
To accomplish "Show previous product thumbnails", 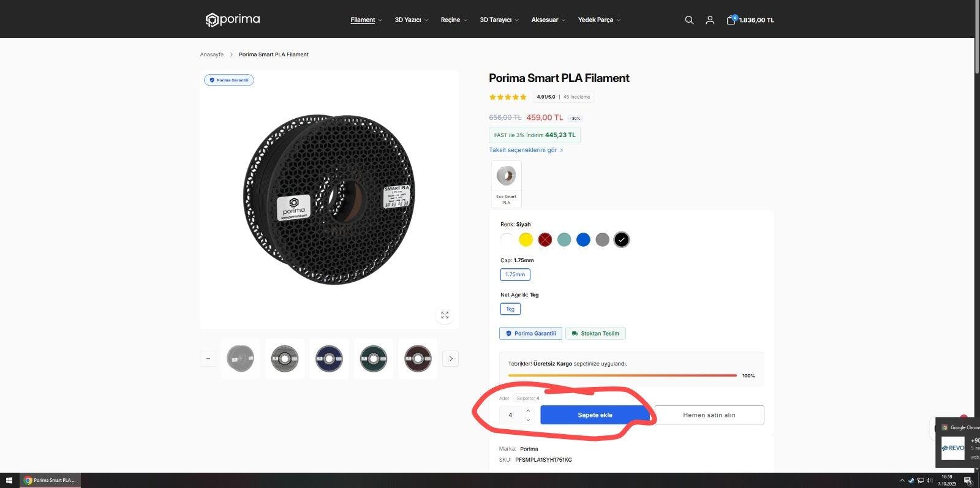I will tap(208, 359).
